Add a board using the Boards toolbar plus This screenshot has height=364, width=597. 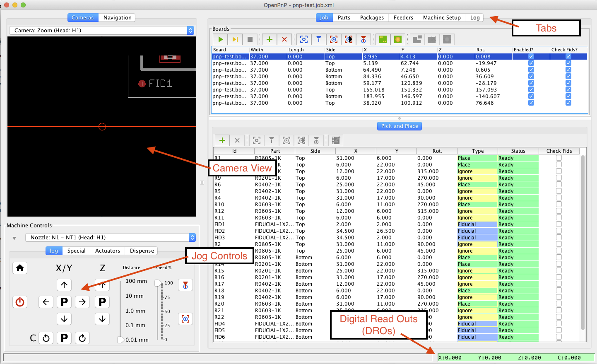(x=270, y=39)
